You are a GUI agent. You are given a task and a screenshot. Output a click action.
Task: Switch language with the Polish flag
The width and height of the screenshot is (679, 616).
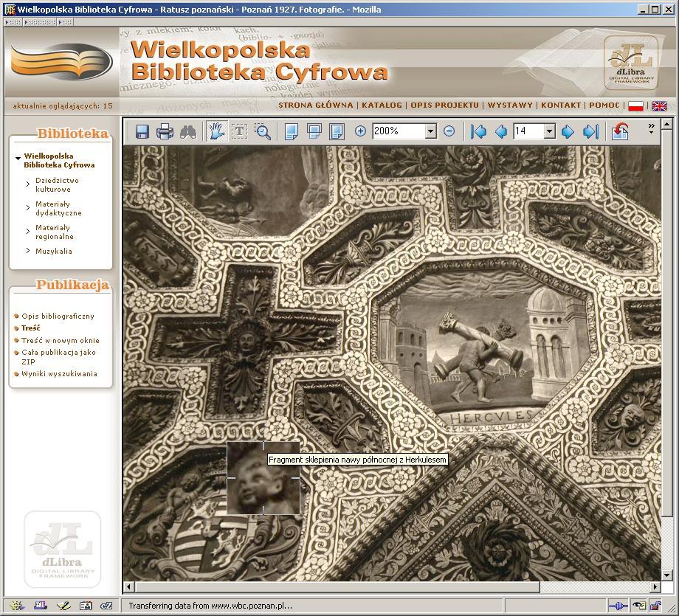(635, 105)
